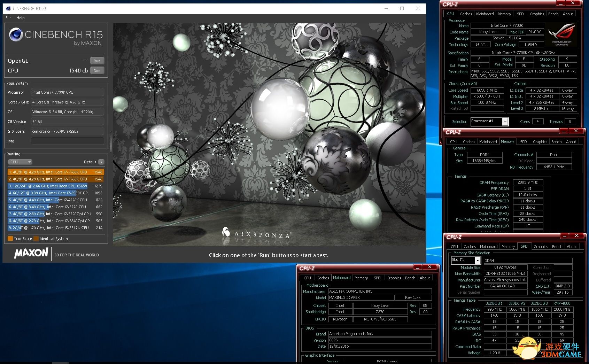Click the Cinebench R15 logo icon

(16, 35)
